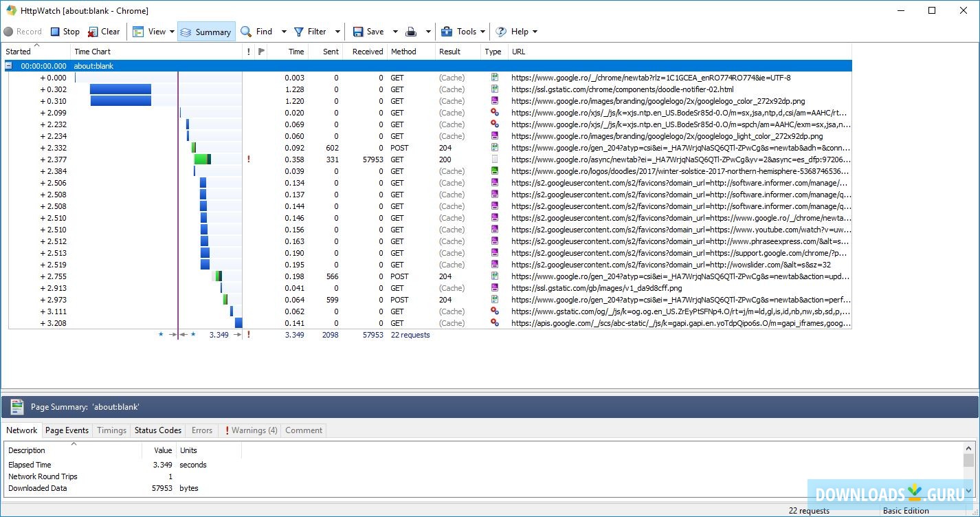Open the Comment tab
The height and width of the screenshot is (517, 980).
tap(304, 430)
